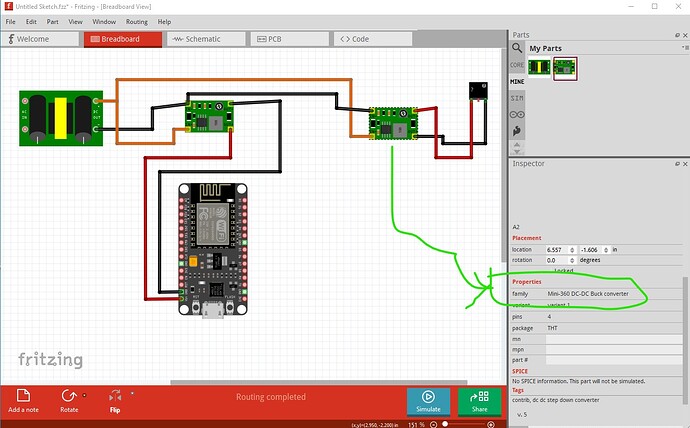This screenshot has height=428, width=690.
Task: Open the Help menu
Action: tap(164, 22)
